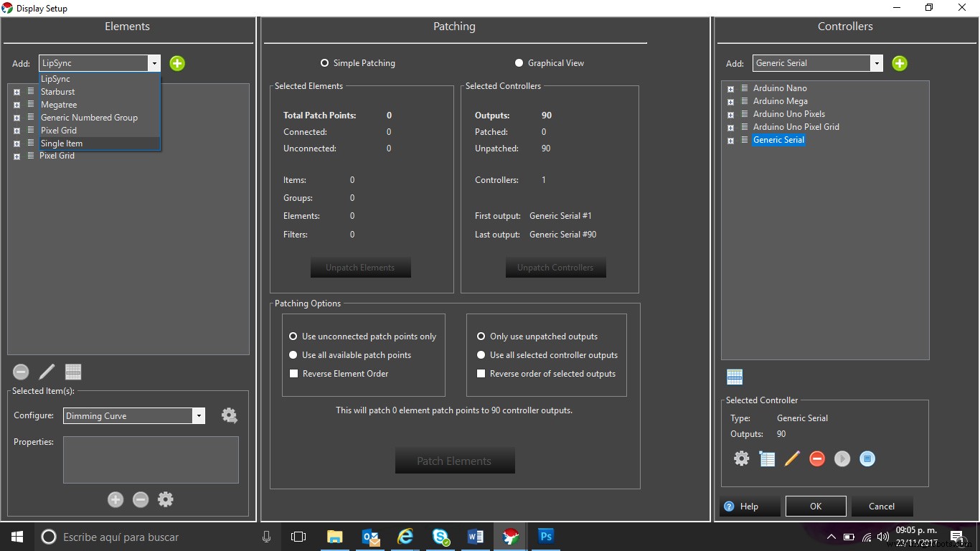Open the controller network list icon
The image size is (980, 551).
[767, 458]
